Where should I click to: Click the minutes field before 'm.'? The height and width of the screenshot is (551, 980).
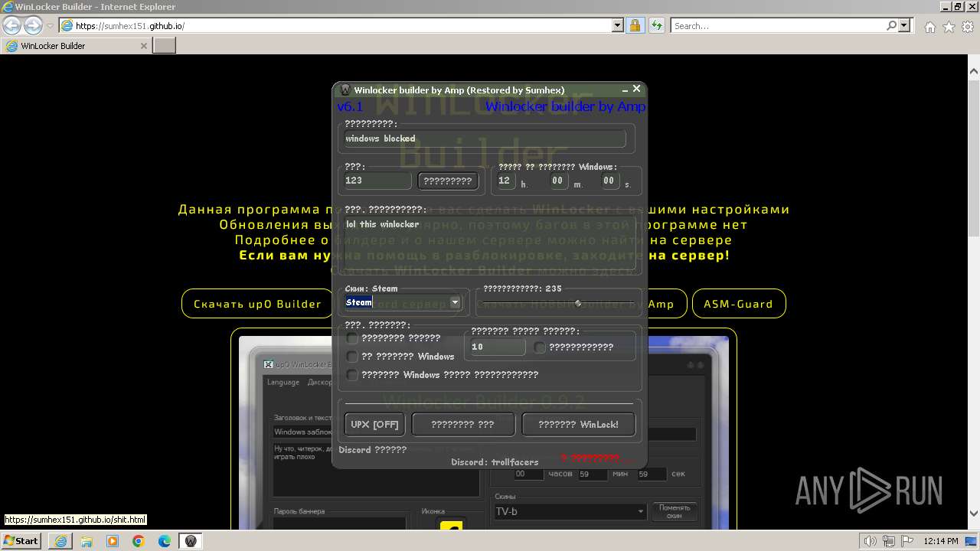[x=558, y=181]
